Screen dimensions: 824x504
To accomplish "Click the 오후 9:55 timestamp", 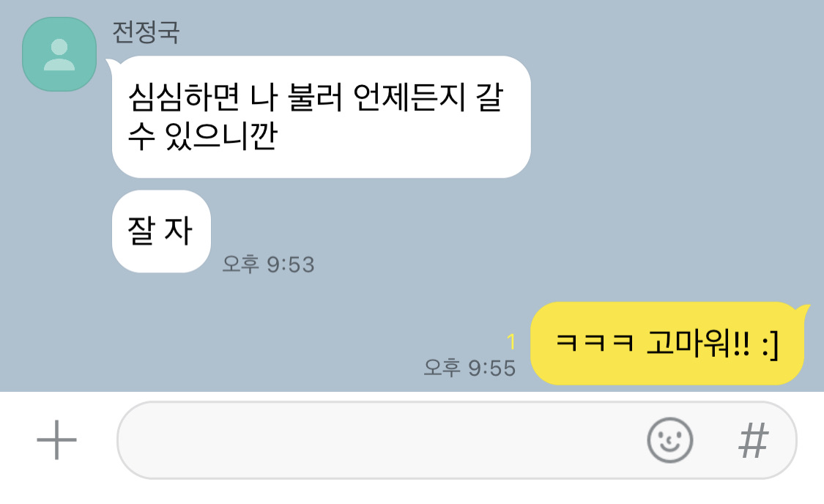I will (x=469, y=368).
